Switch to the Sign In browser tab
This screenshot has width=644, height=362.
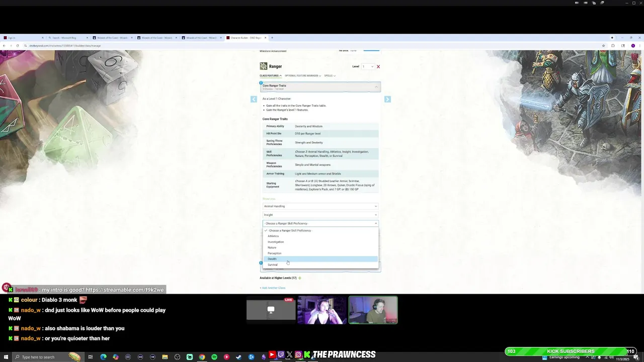pos(23,38)
